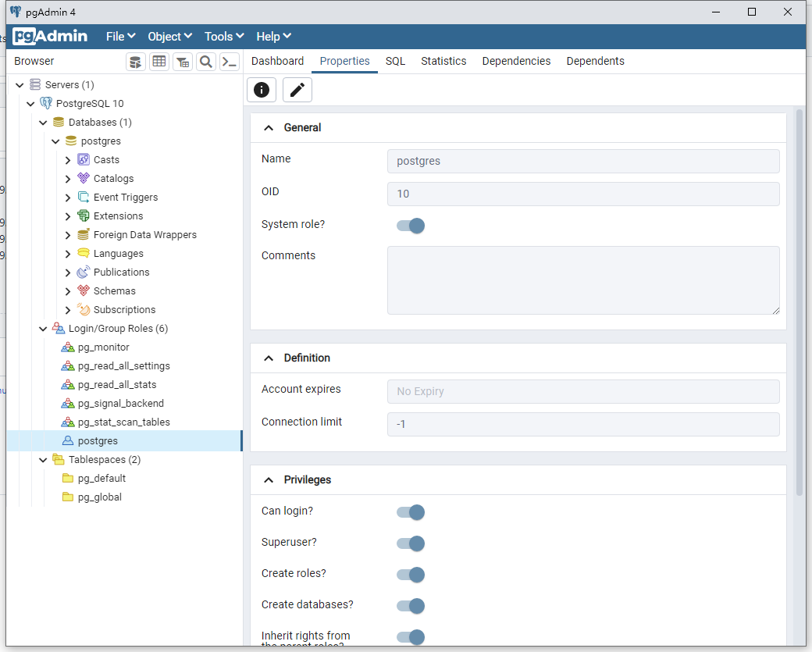
Task: Click the Catalogs node icon
Action: (84, 178)
